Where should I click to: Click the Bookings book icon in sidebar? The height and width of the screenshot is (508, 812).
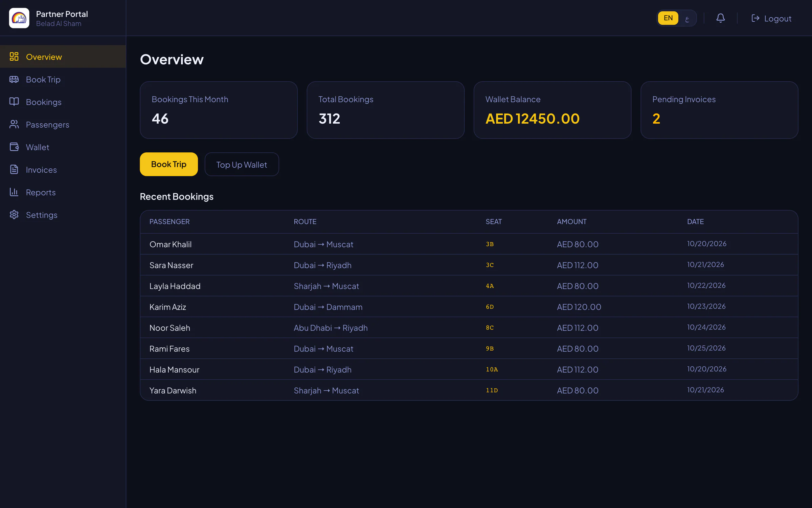[14, 102]
